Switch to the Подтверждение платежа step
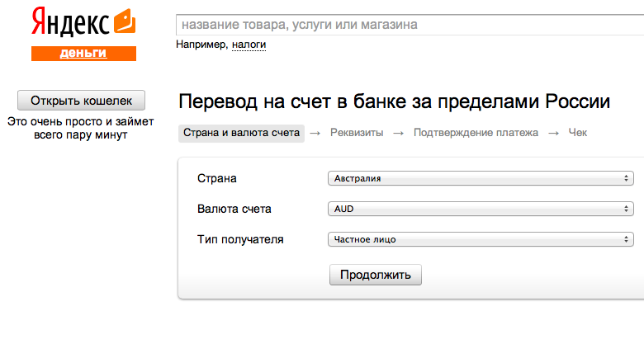 point(476,133)
